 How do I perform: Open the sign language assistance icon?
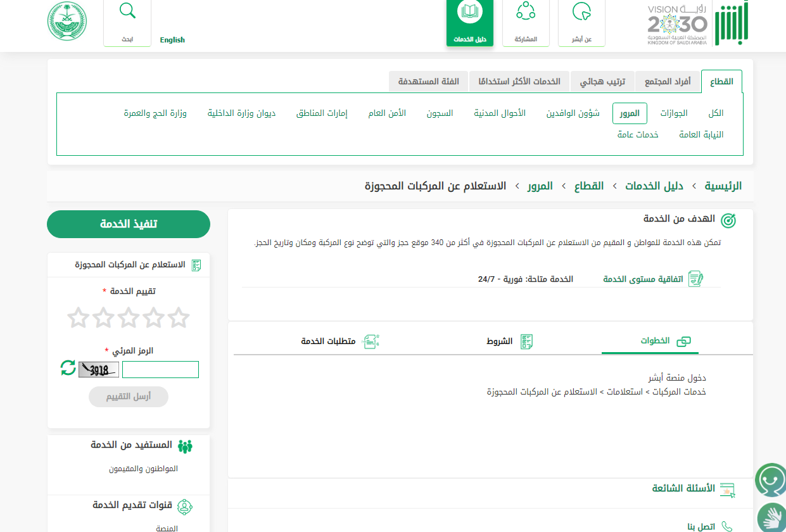pyautogui.click(x=772, y=518)
